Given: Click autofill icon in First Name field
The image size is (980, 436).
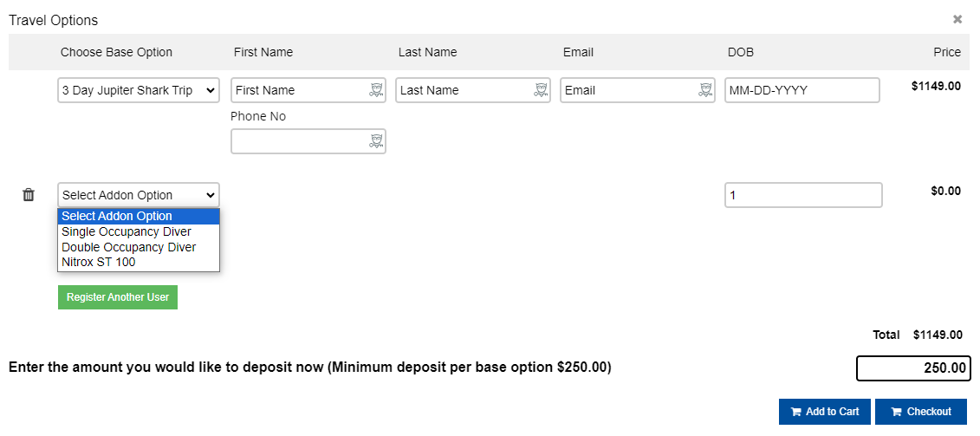Looking at the screenshot, I should (x=376, y=90).
